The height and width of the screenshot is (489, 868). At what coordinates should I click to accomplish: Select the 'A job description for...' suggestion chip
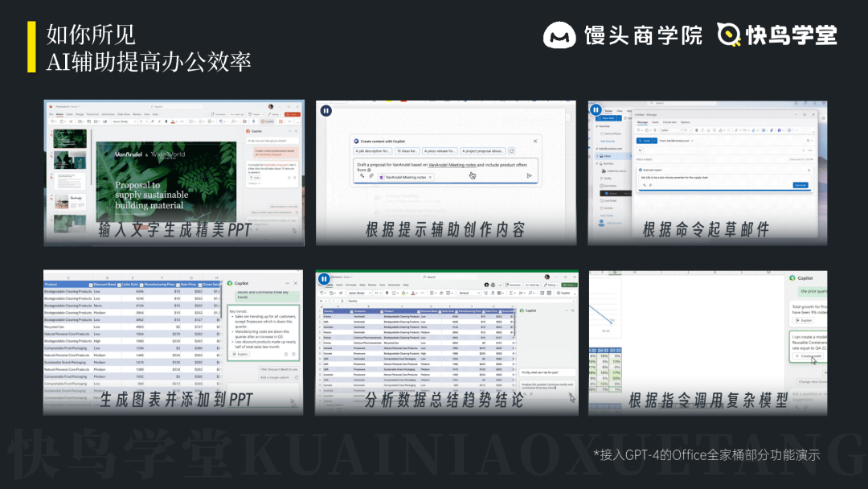373,150
